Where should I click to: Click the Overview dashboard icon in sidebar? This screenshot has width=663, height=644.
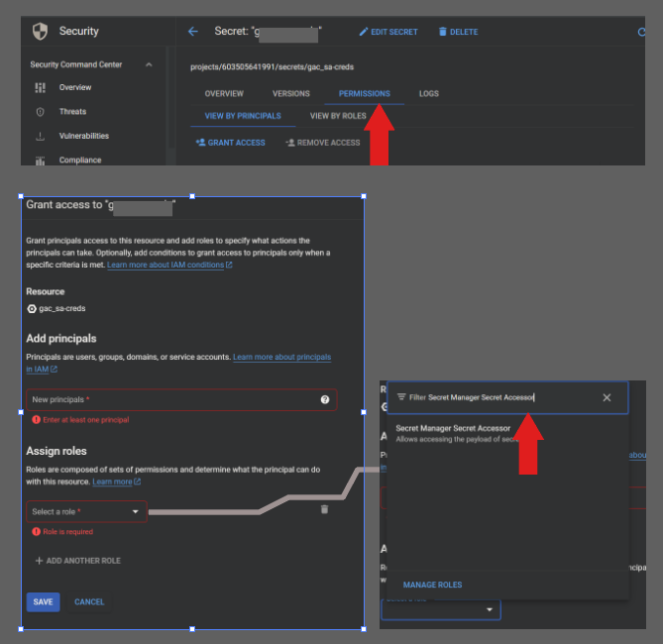tap(41, 87)
